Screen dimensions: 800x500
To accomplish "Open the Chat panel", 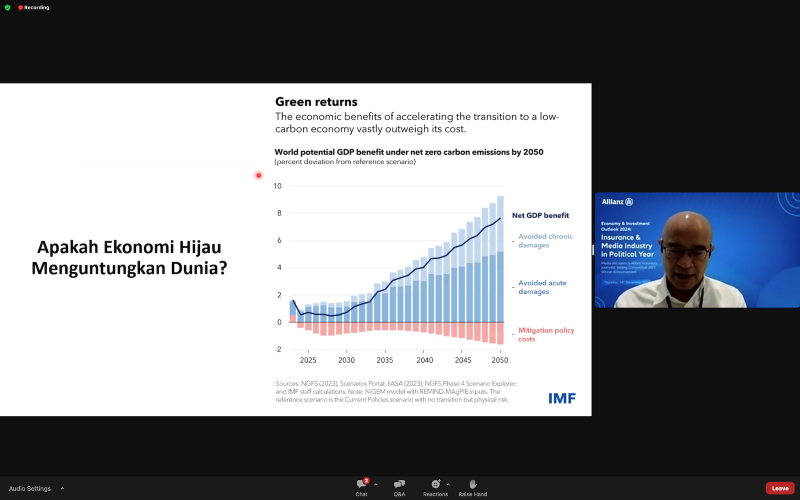I will pyautogui.click(x=362, y=488).
